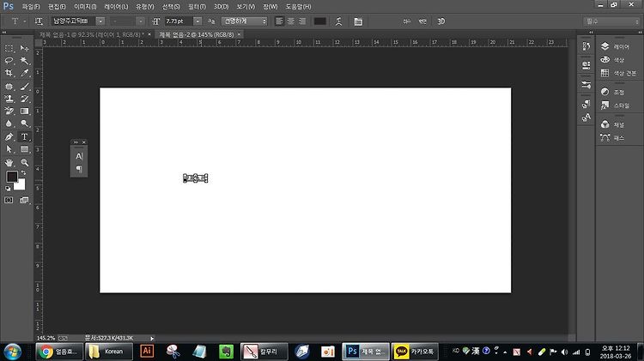
Task: Select the Eraser tool
Action: pyautogui.click(x=9, y=111)
